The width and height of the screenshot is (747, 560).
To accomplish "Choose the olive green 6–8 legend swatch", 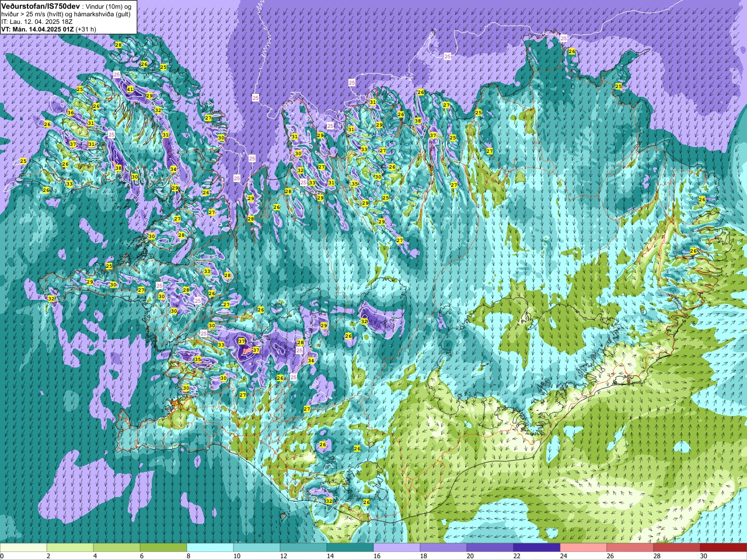I will coord(163,548).
